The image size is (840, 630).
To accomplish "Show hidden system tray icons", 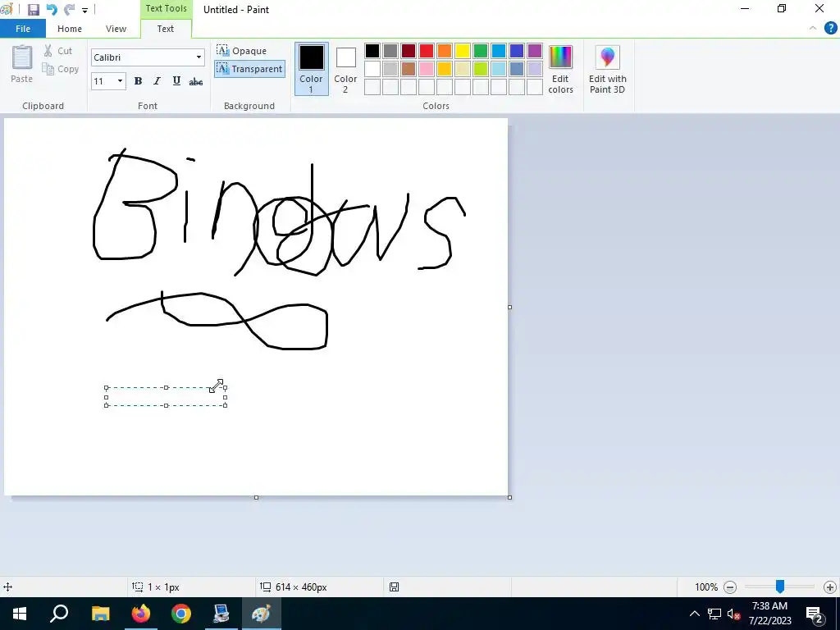I will click(694, 614).
